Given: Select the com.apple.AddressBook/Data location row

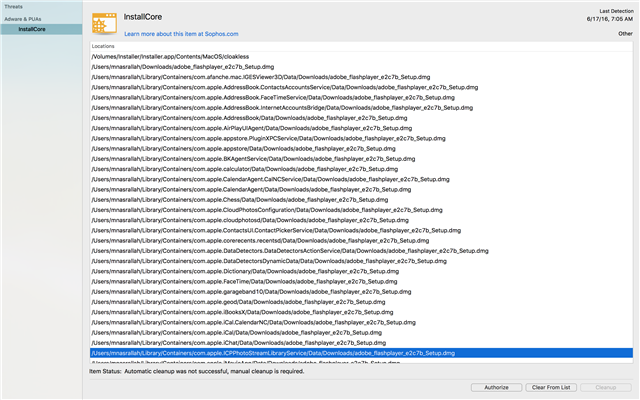Looking at the screenshot, I should (x=361, y=118).
